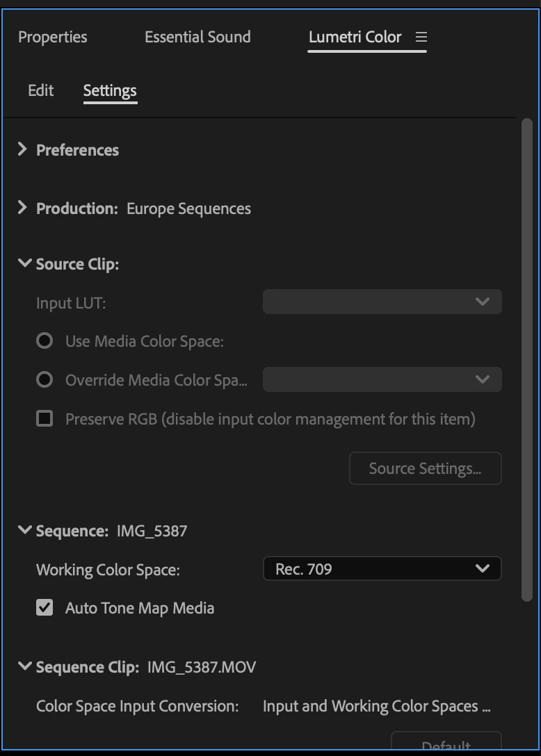Click the Default button
The height and width of the screenshot is (756, 541).
coord(446,745)
